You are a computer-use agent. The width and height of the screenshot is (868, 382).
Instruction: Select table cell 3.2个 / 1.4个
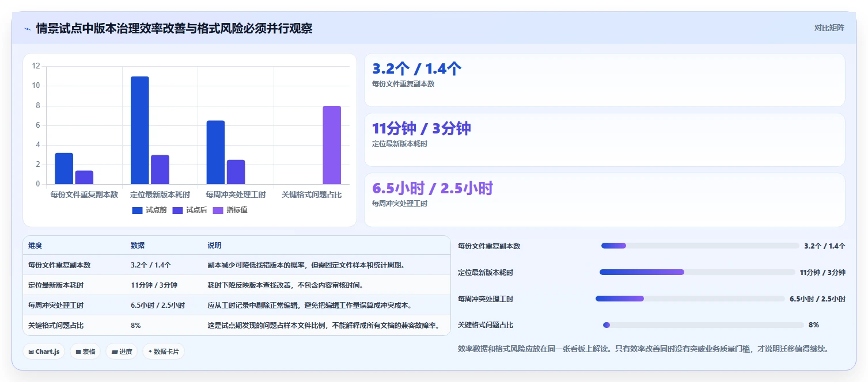151,265
